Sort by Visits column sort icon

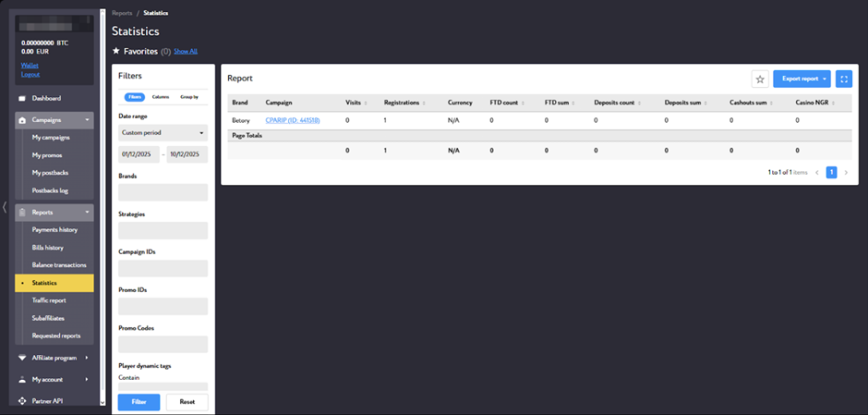click(x=368, y=103)
